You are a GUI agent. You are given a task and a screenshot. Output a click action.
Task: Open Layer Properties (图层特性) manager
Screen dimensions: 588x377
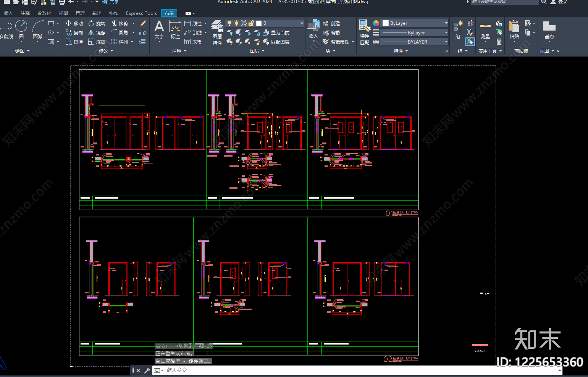[217, 32]
